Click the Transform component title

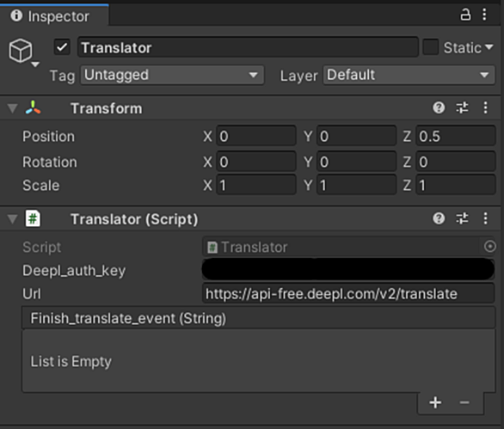click(107, 108)
